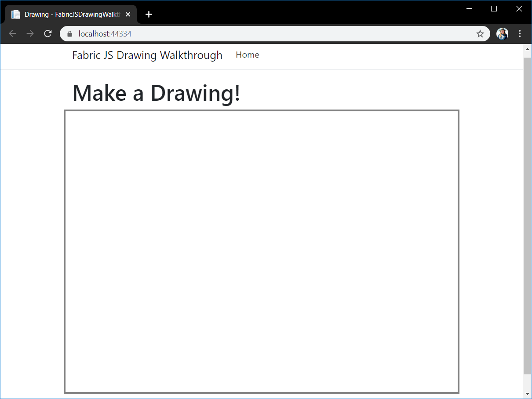Click the forward navigation arrow

[30, 33]
